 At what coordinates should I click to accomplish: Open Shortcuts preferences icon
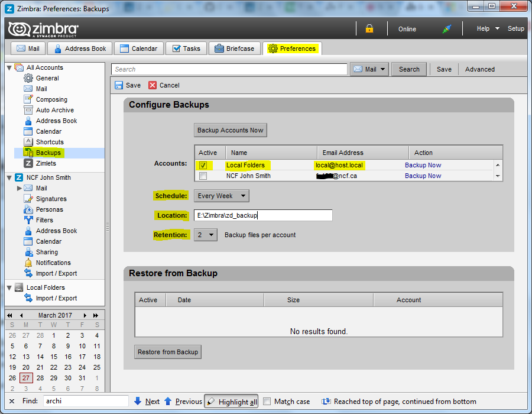(28, 142)
